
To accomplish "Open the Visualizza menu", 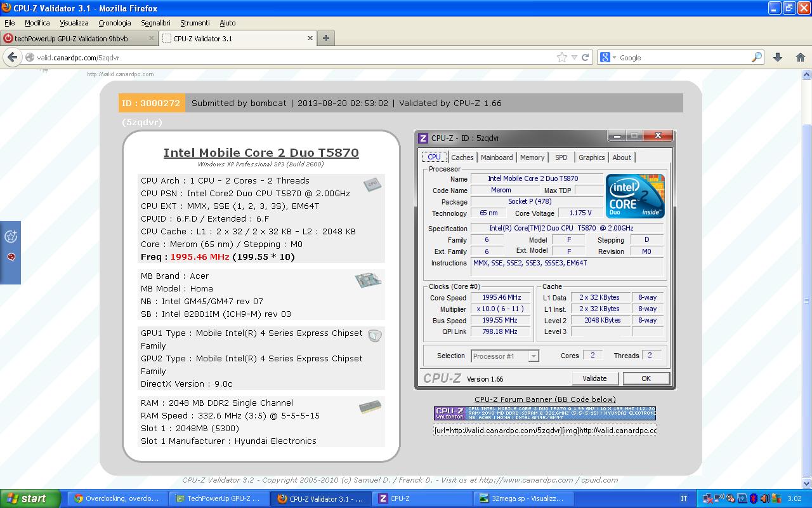I will point(74,23).
